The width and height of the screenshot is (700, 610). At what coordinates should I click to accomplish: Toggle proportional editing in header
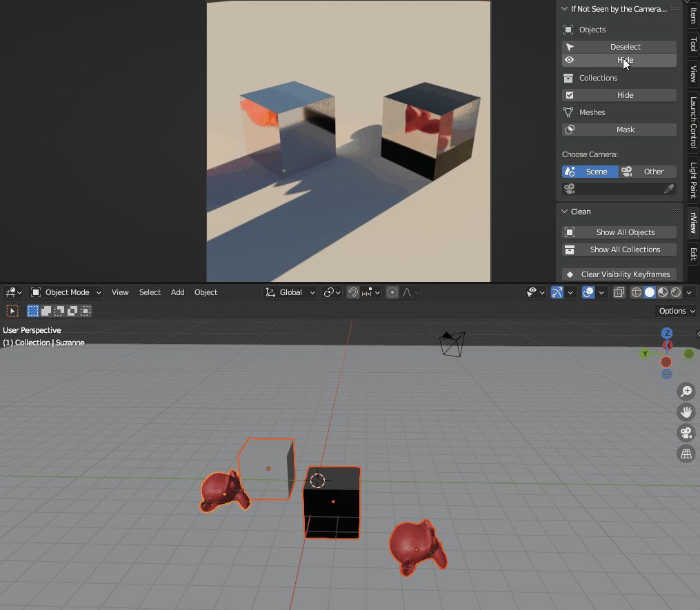pos(392,292)
